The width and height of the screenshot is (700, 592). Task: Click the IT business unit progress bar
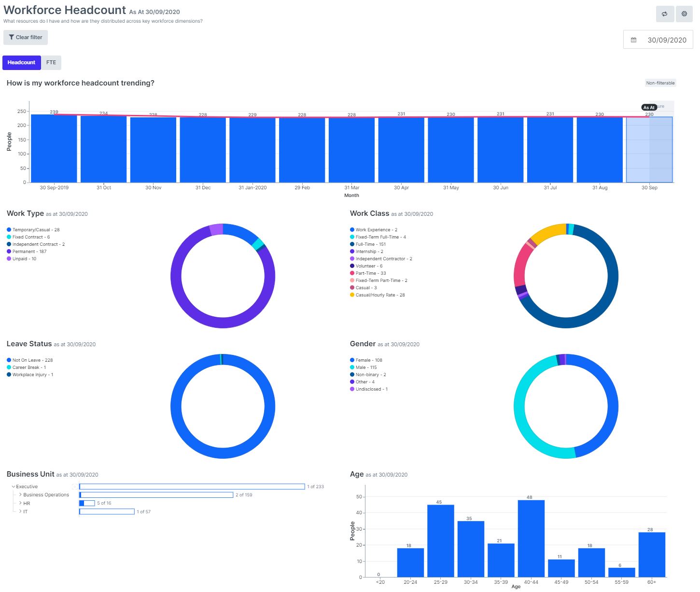107,512
